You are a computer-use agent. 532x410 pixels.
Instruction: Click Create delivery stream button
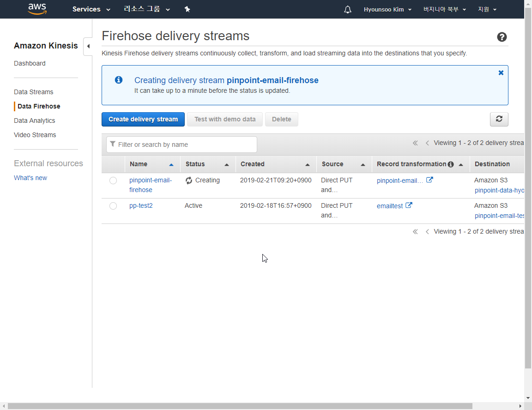pyautogui.click(x=143, y=120)
